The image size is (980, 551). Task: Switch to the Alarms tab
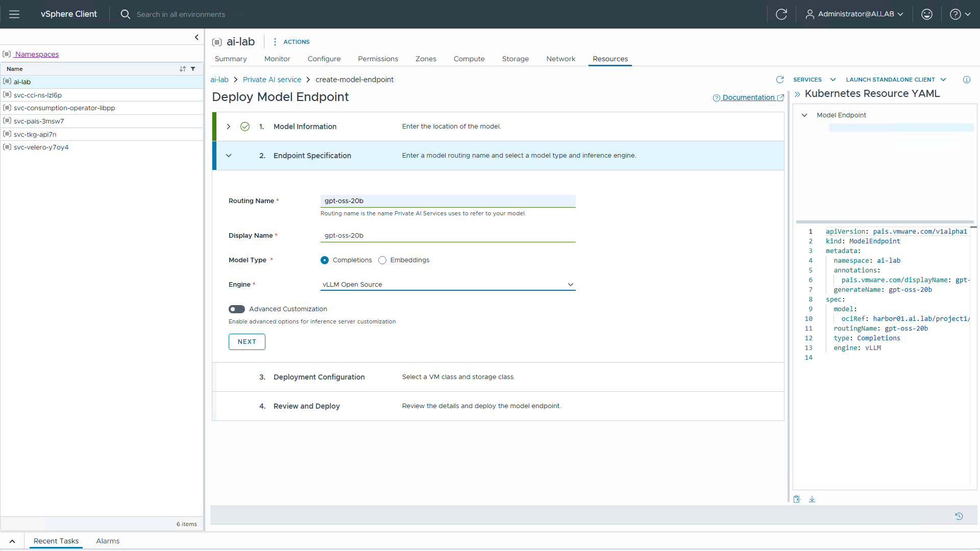click(x=108, y=541)
